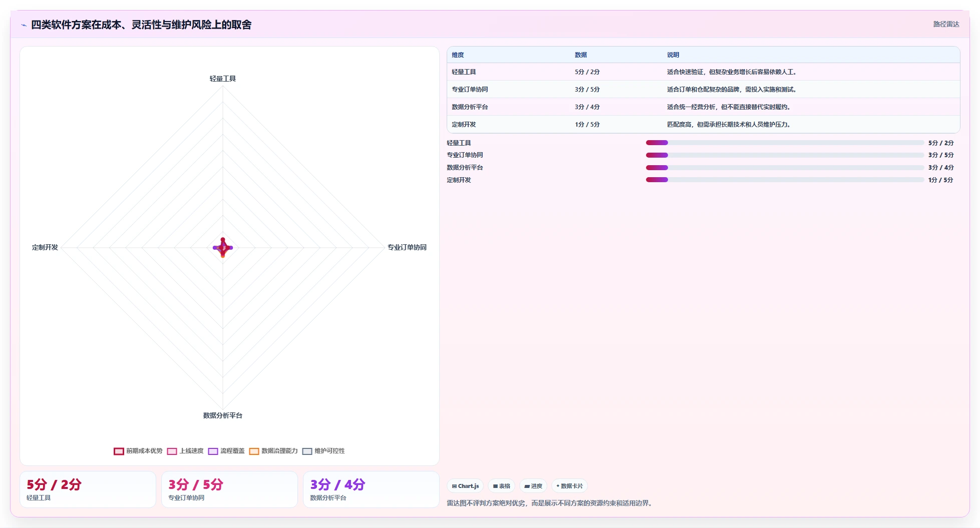Toggle 流程覆盖 legend swatch
The width and height of the screenshot is (980, 528).
coord(213,451)
